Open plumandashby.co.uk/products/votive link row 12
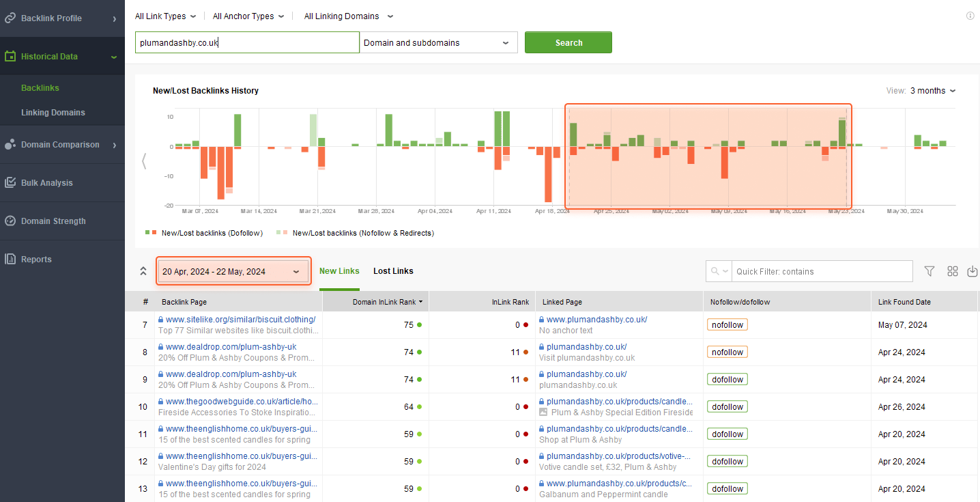The width and height of the screenshot is (980, 502). 620,456
